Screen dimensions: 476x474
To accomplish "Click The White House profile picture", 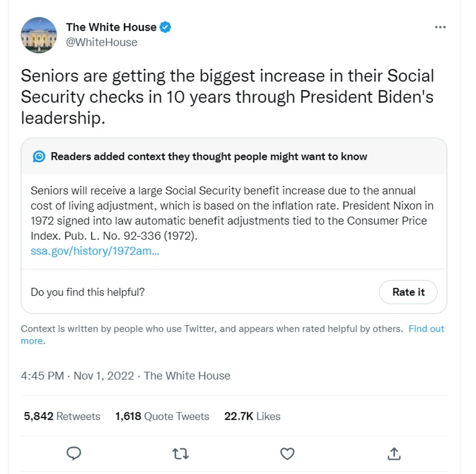I will pos(39,35).
